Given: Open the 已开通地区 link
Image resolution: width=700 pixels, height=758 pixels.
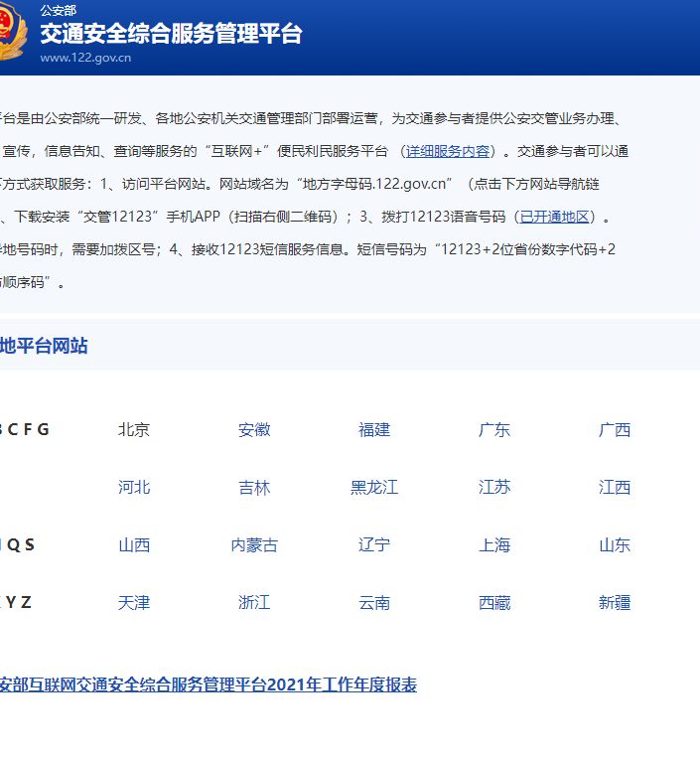Looking at the screenshot, I should (x=555, y=217).
